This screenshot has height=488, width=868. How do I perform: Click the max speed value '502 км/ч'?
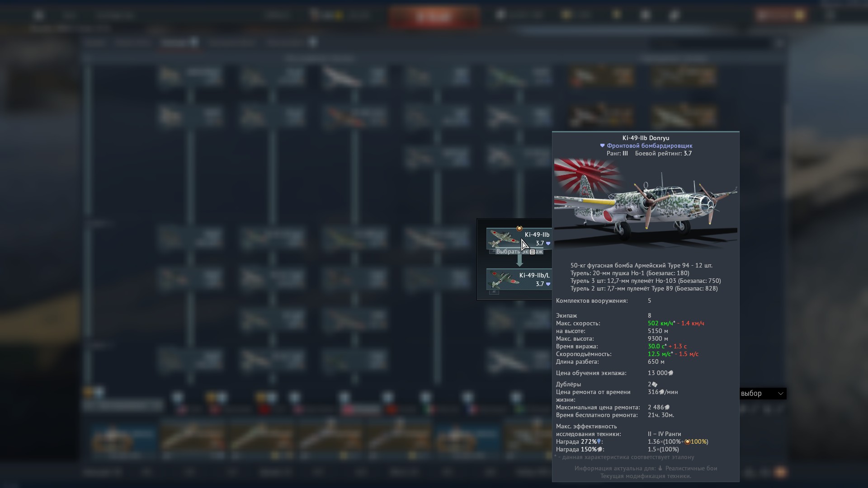(x=660, y=323)
